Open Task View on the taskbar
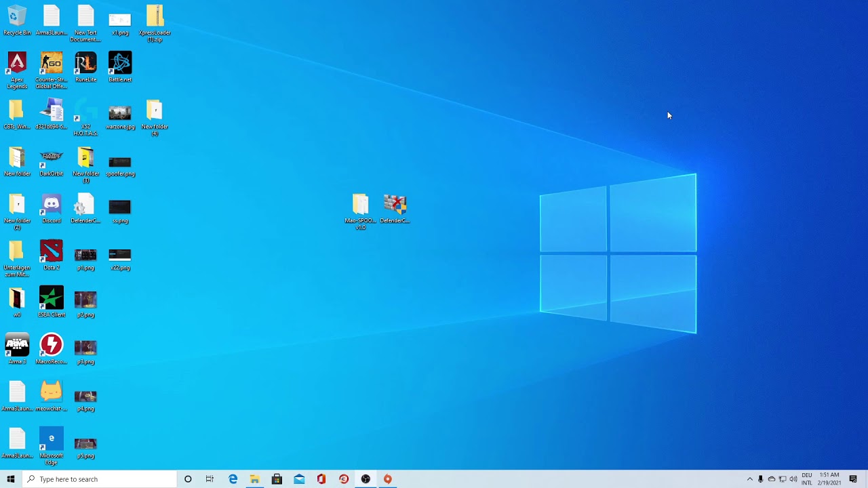This screenshot has height=488, width=868. click(x=210, y=479)
